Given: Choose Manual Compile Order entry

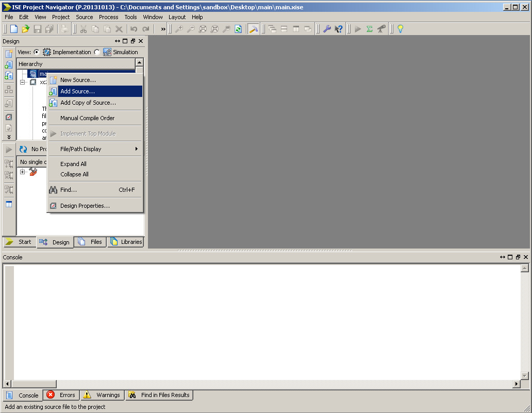Looking at the screenshot, I should [x=95, y=118].
